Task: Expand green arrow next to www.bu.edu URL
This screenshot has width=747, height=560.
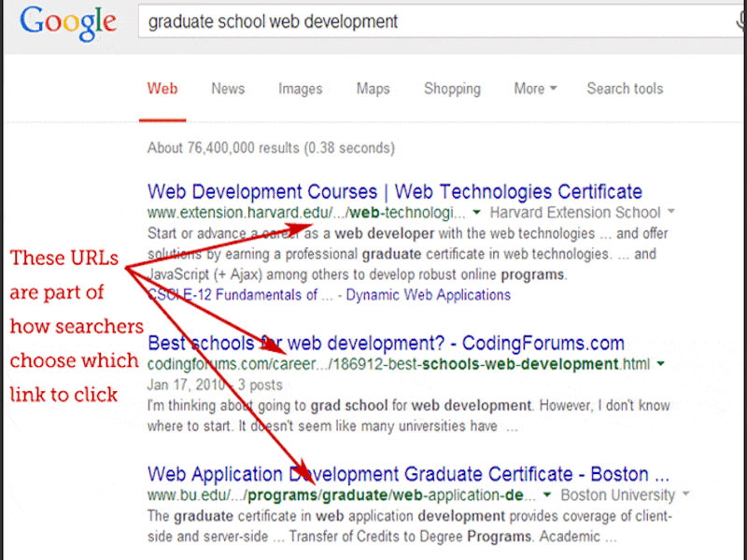Action: tap(547, 496)
